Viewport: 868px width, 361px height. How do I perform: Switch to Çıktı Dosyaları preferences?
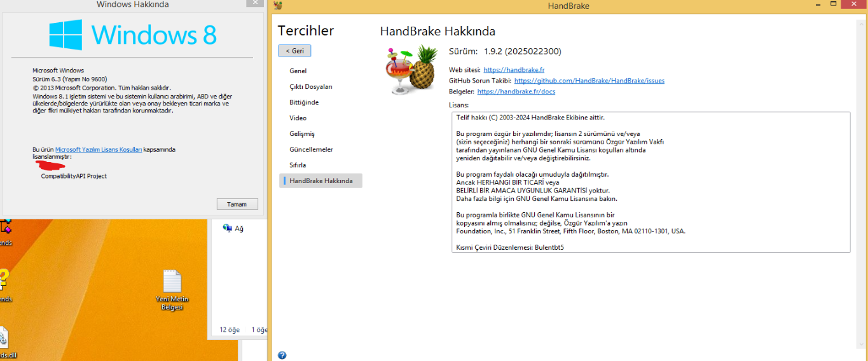coord(311,86)
